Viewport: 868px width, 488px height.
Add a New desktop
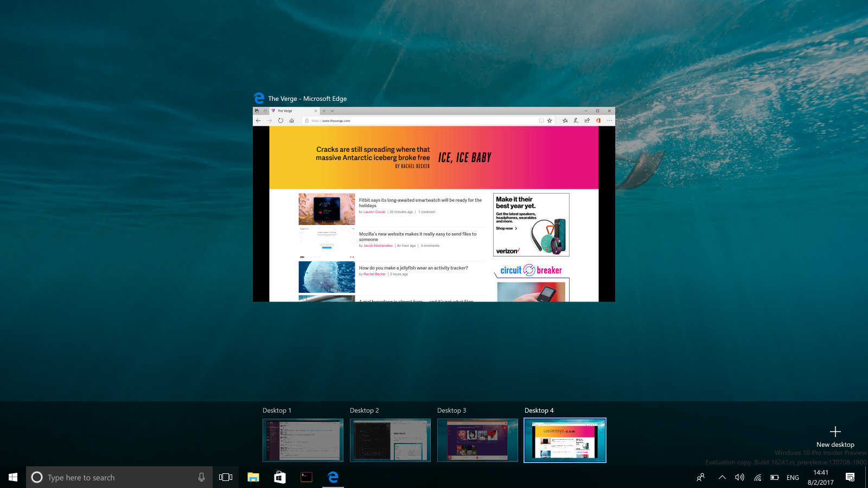point(835,437)
